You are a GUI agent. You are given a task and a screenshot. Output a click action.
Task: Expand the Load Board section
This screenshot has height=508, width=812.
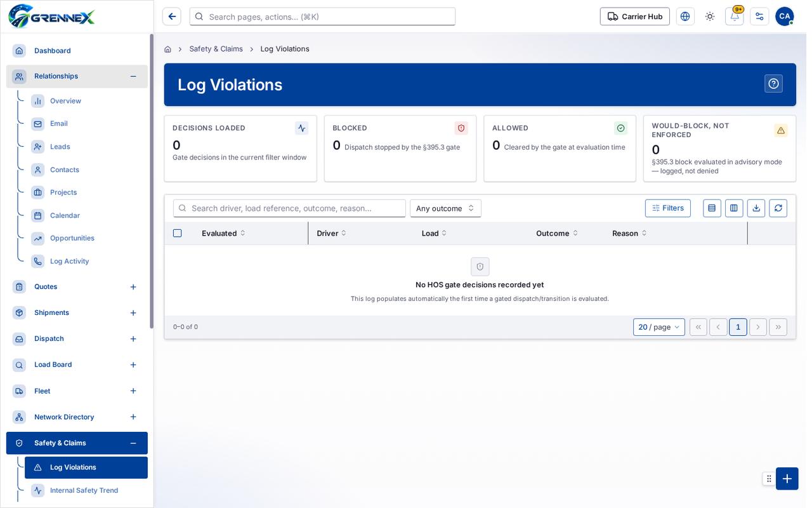(x=133, y=365)
